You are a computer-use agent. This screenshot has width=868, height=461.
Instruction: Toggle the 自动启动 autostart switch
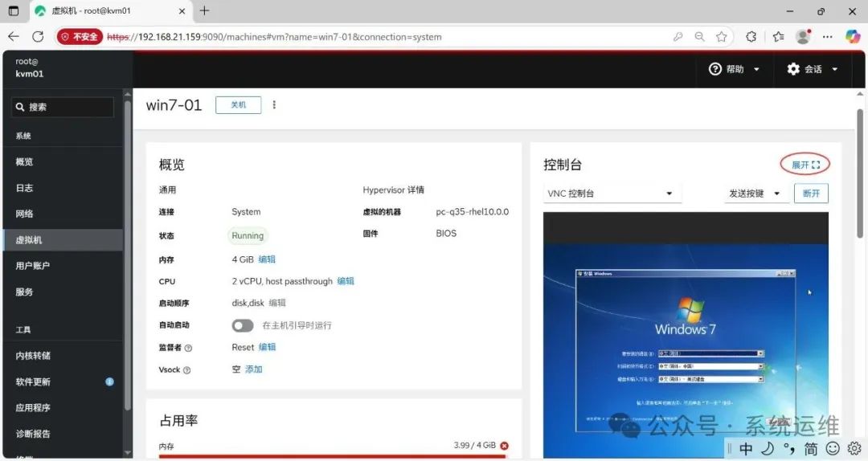(x=243, y=325)
